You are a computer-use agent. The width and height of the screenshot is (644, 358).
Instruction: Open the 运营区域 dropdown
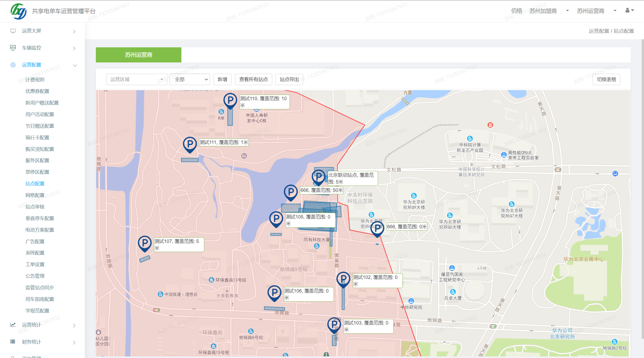click(x=136, y=80)
